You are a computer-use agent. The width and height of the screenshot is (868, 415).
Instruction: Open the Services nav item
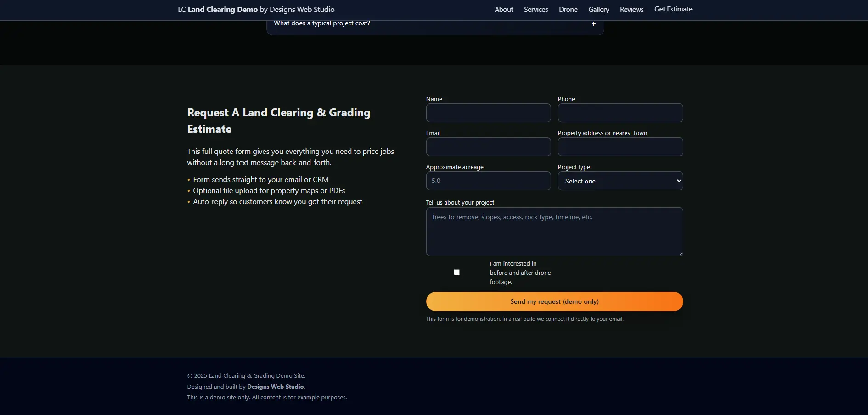click(535, 9)
